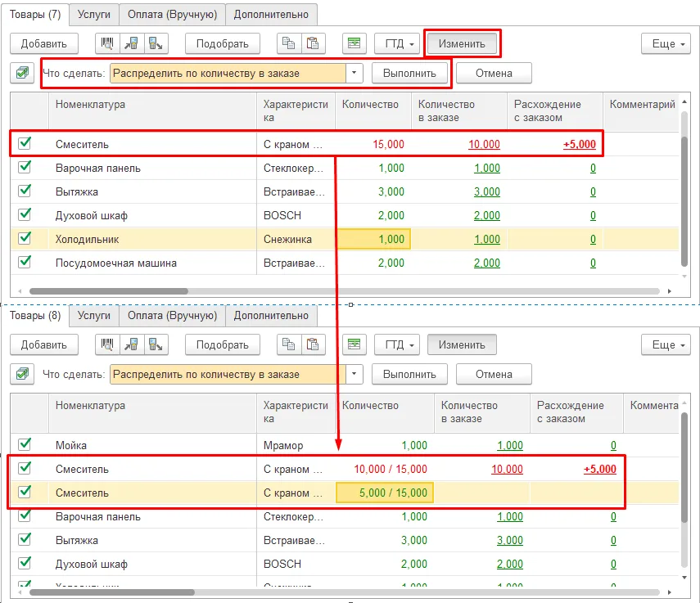The image size is (700, 603).
Task: Click +5,000 discrepancy link in Товары (7) table
Action: click(579, 145)
